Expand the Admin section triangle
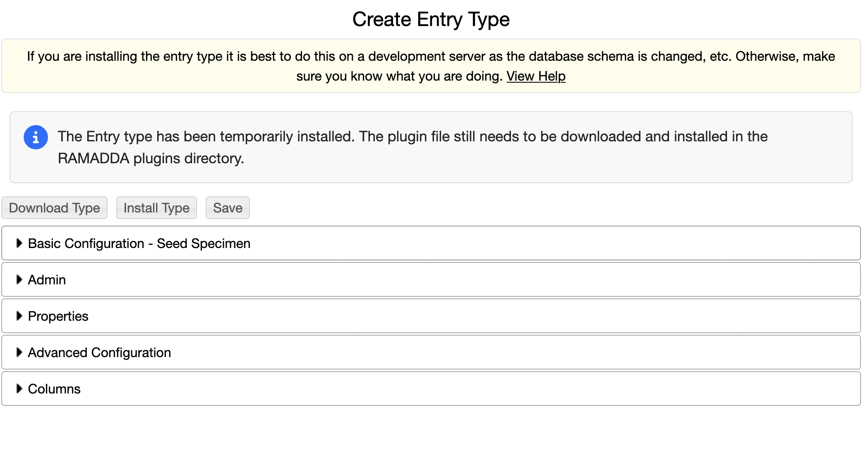Viewport: 868px width, 453px height. pos(19,280)
